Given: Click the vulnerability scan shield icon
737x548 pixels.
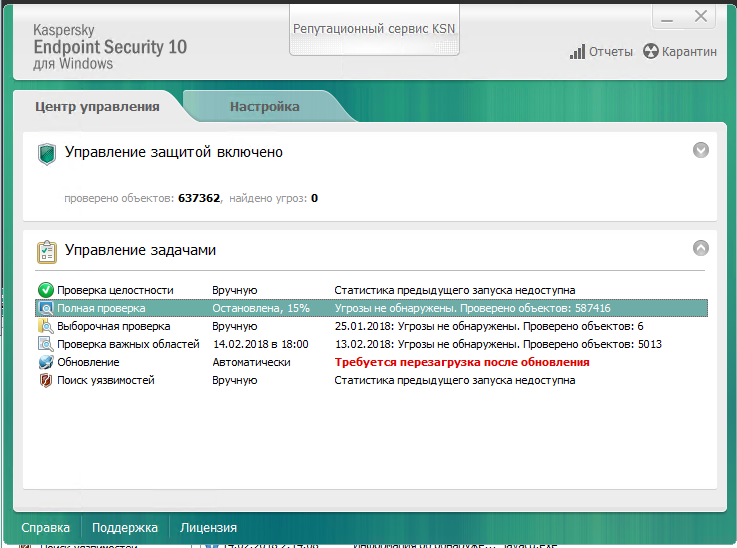Looking at the screenshot, I should [46, 380].
